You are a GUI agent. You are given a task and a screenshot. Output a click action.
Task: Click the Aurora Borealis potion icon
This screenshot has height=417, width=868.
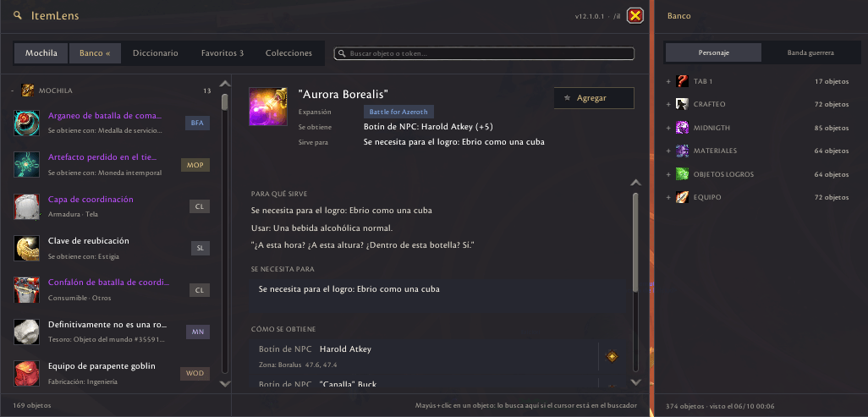coord(268,107)
